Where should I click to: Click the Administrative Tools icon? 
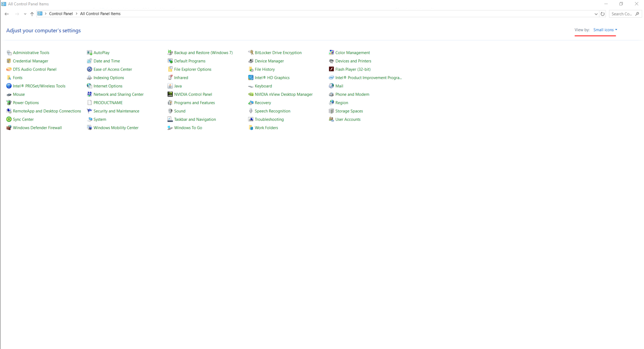9,53
